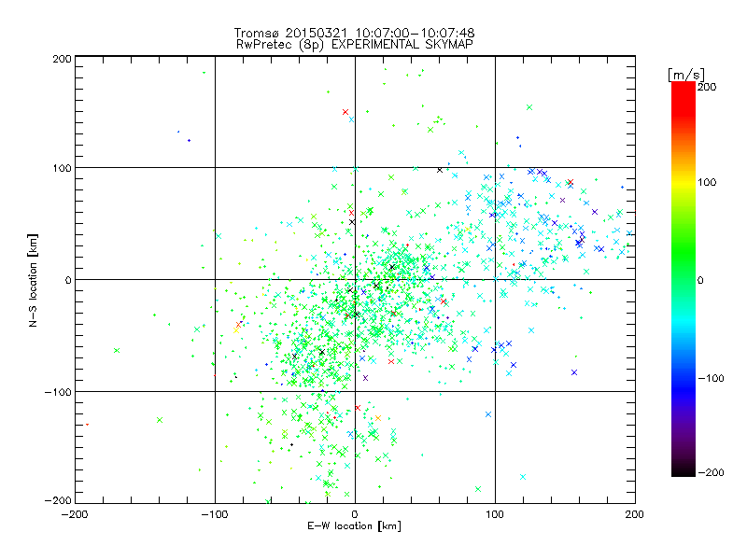
Task: Click the y-axis tick label "-100"
Action: tap(58, 392)
